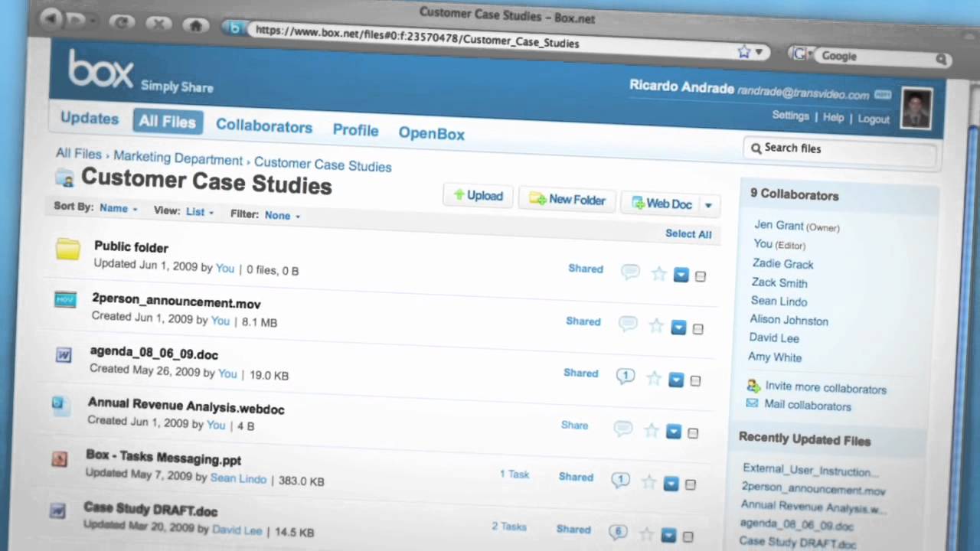Image resolution: width=980 pixels, height=551 pixels.
Task: Click Mail collaborators envelope icon
Action: [x=752, y=403]
